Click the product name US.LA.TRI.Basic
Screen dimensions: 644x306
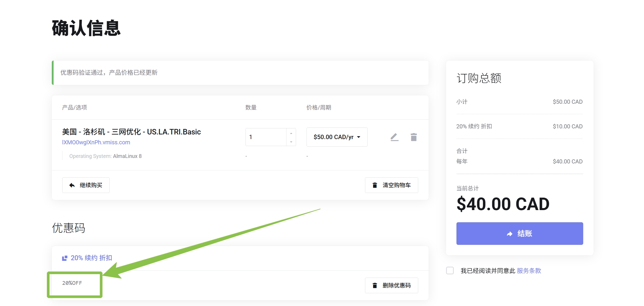(131, 132)
